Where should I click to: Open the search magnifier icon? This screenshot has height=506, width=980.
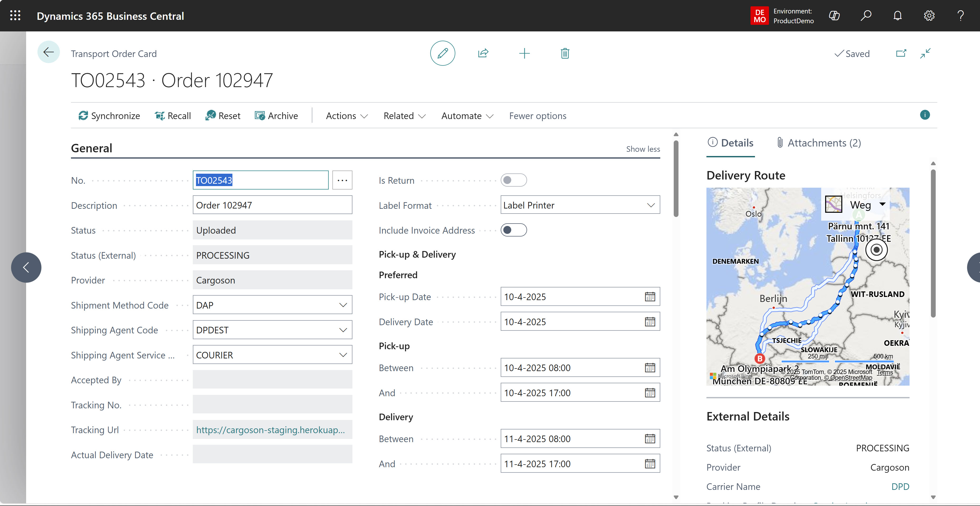(x=866, y=16)
